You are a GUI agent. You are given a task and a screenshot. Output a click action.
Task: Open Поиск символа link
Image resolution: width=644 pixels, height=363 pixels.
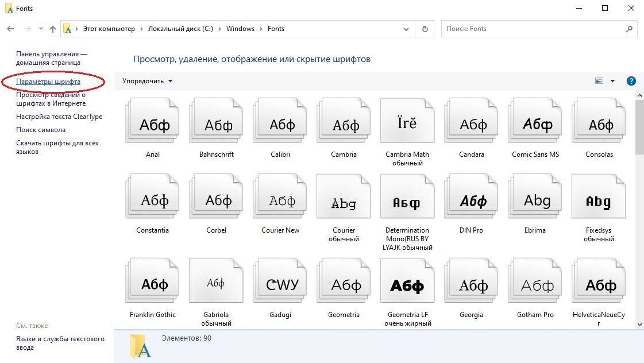pyautogui.click(x=41, y=130)
